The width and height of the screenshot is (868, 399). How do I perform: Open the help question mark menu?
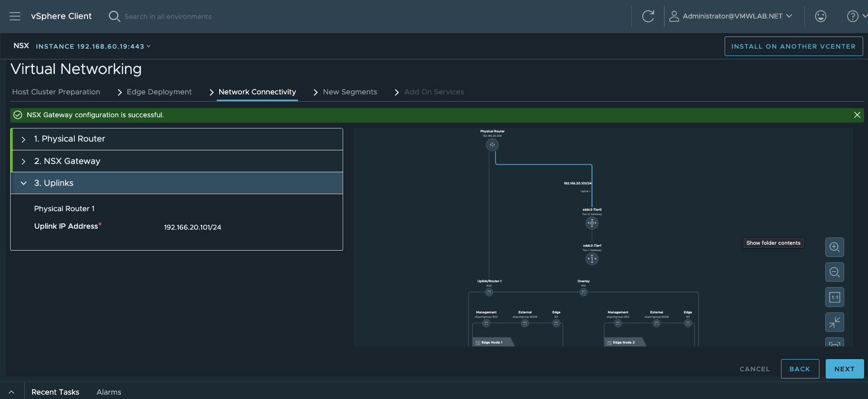tap(852, 16)
